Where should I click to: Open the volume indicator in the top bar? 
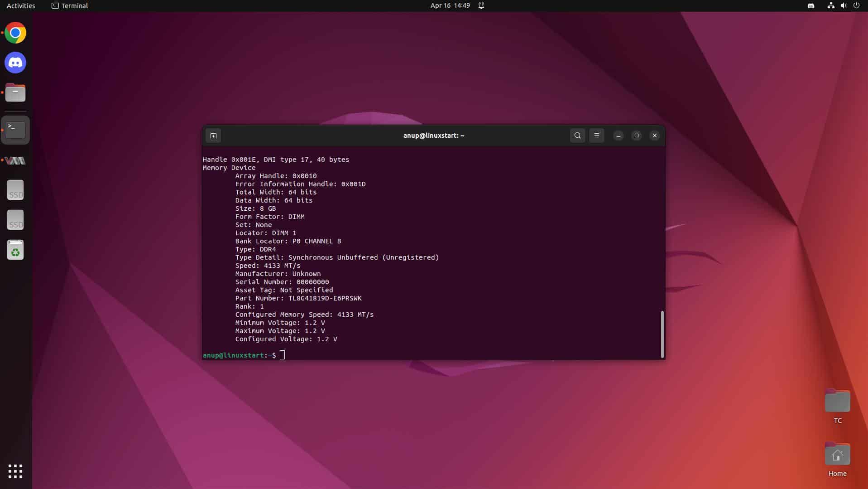click(844, 6)
